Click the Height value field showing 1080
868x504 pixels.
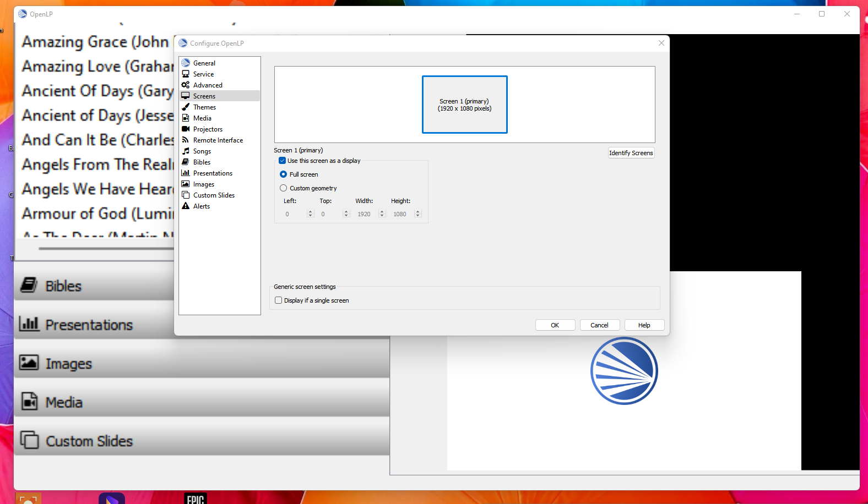[x=402, y=214]
